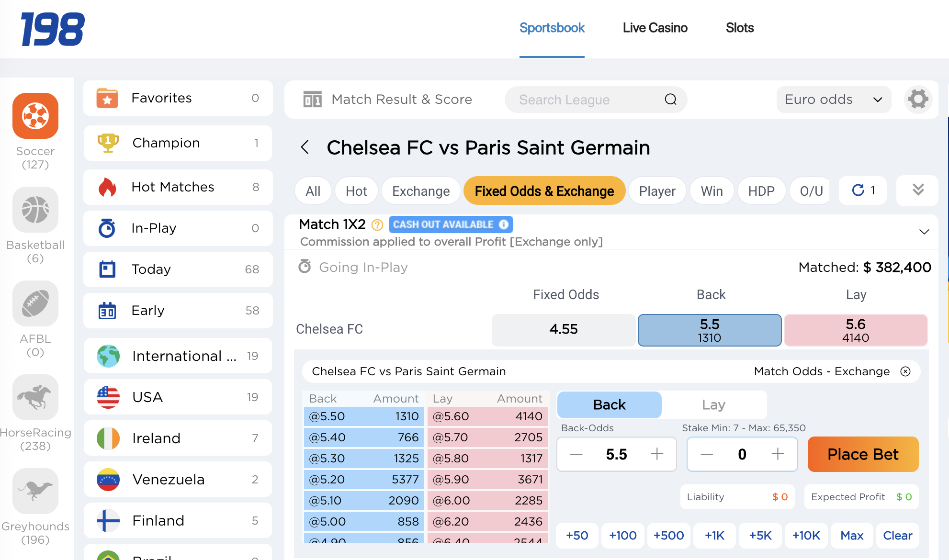Increase Back-Odds with plus stepper
Image resolution: width=949 pixels, height=560 pixels.
pos(657,454)
